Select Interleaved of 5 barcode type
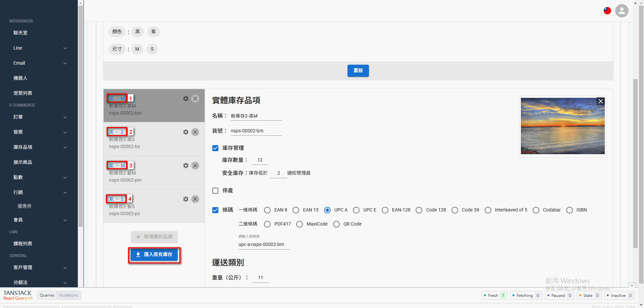This screenshot has height=308, width=644. coord(488,210)
